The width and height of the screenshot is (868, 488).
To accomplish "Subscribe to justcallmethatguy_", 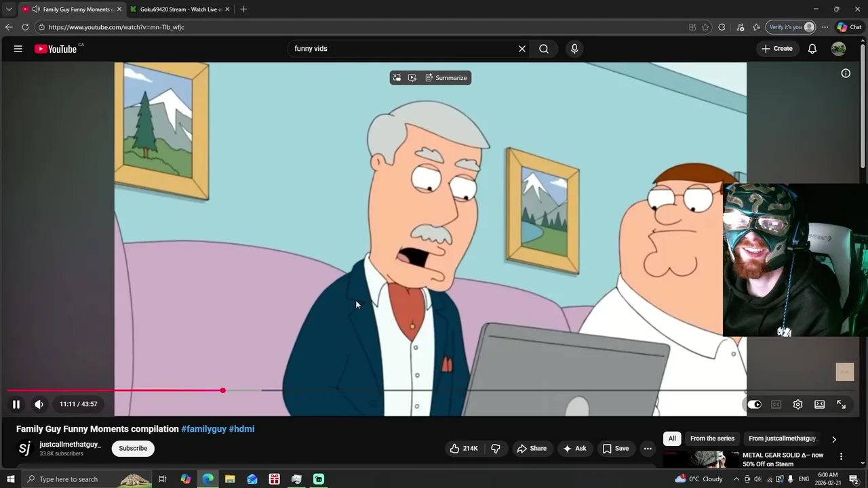I will point(133,449).
